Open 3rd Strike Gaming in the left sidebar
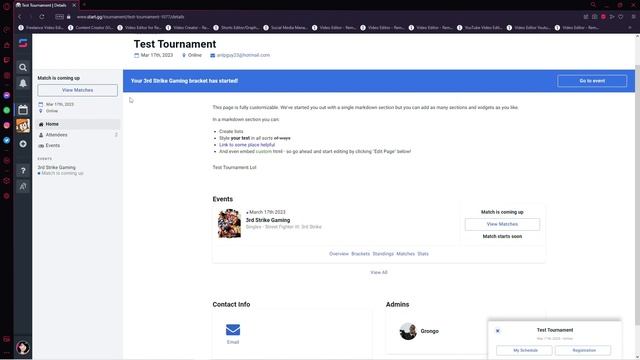The image size is (640, 360). (57, 167)
